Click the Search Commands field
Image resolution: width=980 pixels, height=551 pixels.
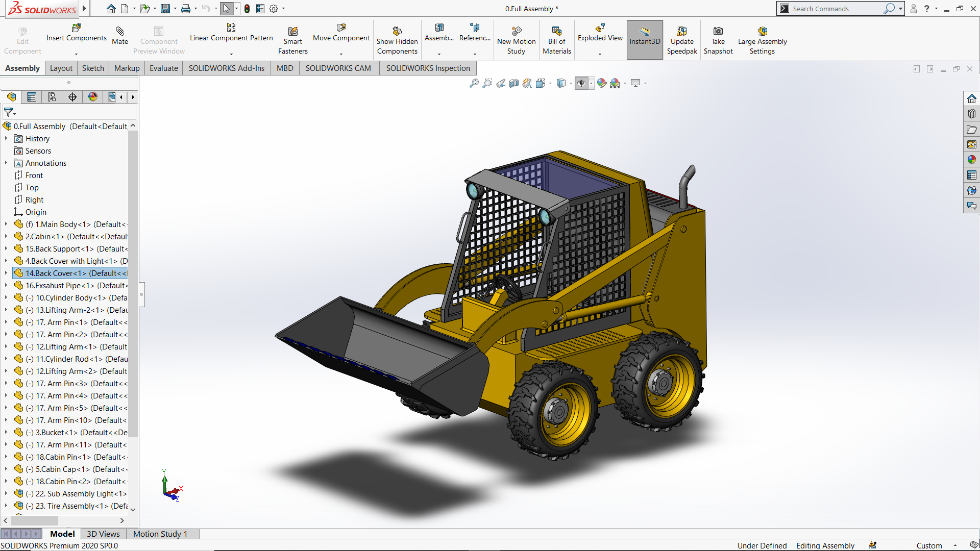pyautogui.click(x=837, y=9)
